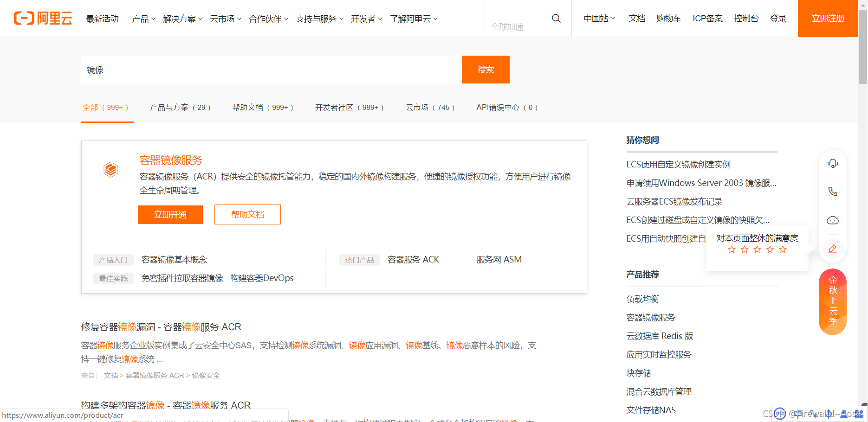Open result 构建多架构容器镜像 - 容器镜像服务 ACR
868x422 pixels.
point(166,405)
